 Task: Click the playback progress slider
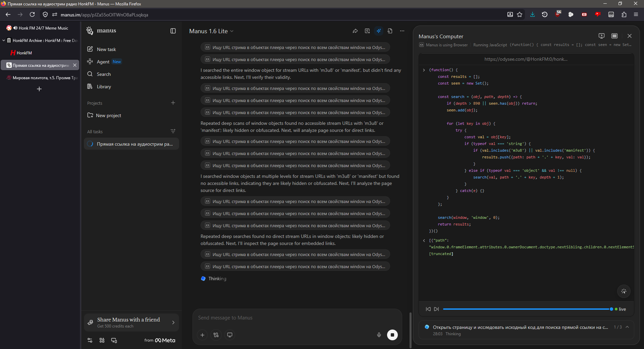(x=528, y=309)
